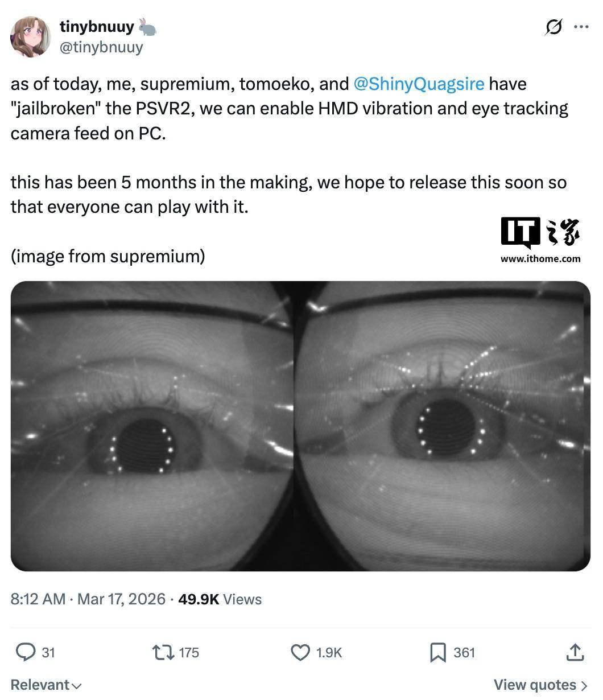The height and width of the screenshot is (700, 603).
Task: Open the three-dots more options menu
Action: coord(581,27)
